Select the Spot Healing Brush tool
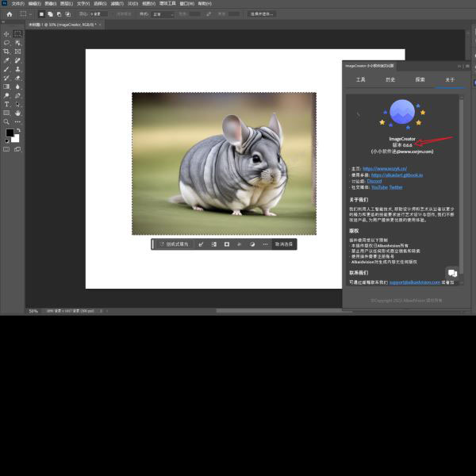The width and height of the screenshot is (476, 476). click(17, 60)
